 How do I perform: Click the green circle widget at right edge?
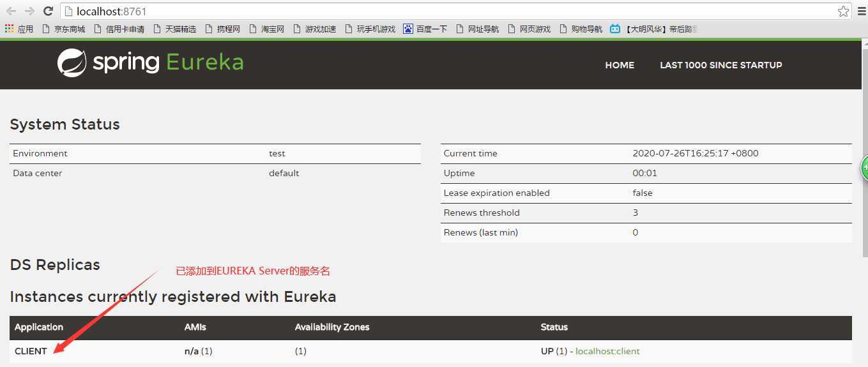[x=864, y=169]
